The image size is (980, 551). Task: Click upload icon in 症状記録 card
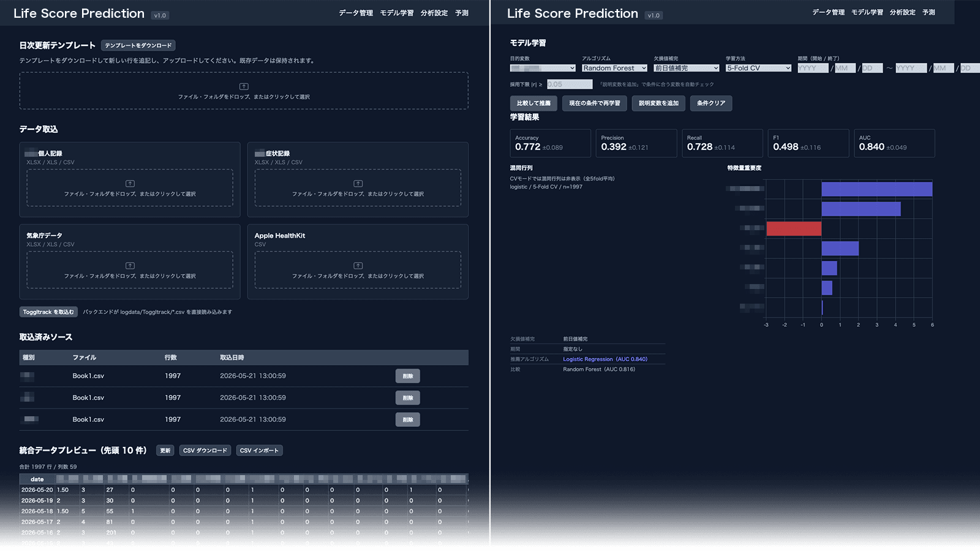coord(358,183)
